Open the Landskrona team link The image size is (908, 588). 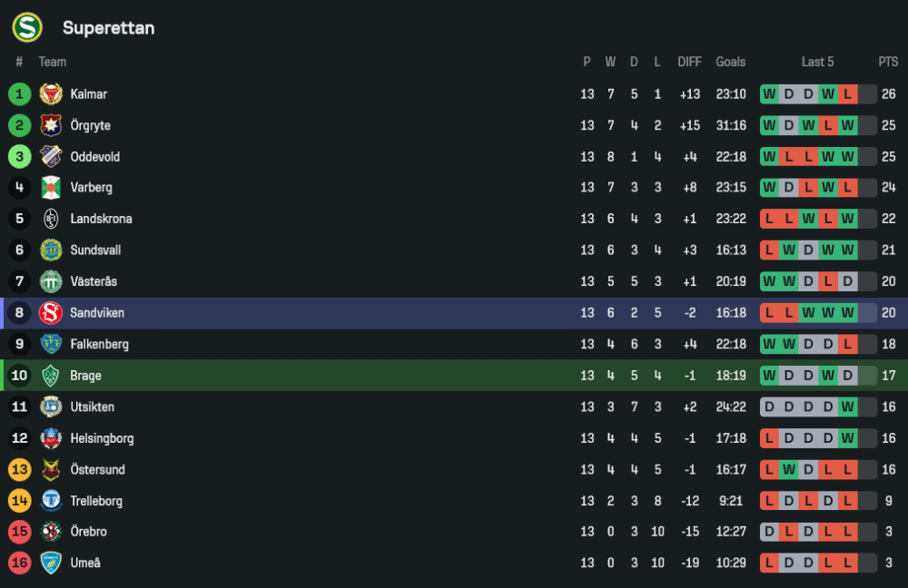(x=101, y=219)
